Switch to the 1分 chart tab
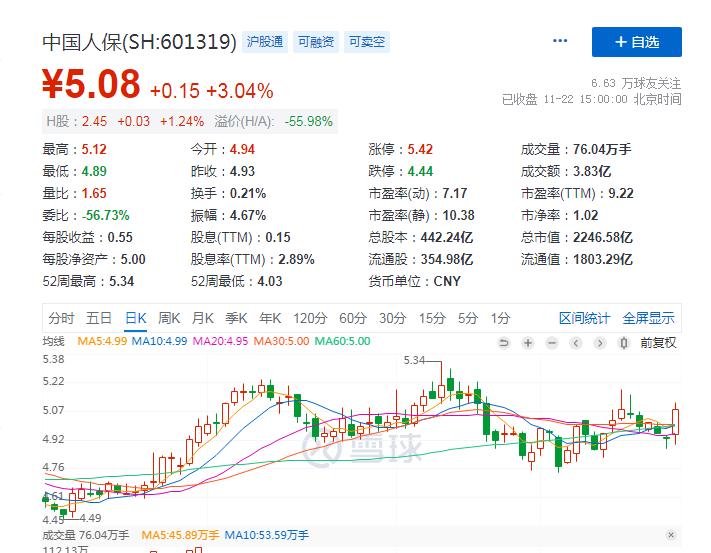711x553 pixels. click(501, 318)
